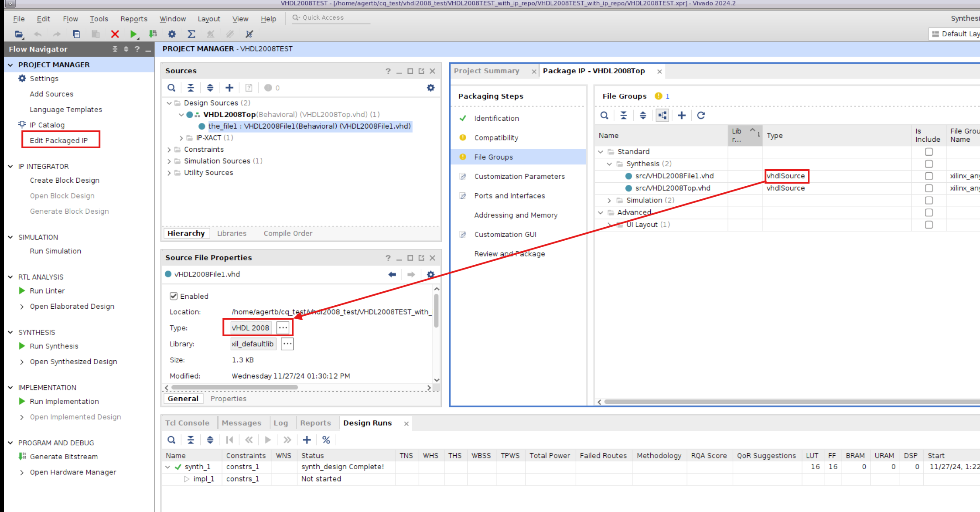Click the Quick Access search field
This screenshot has width=980, height=512.
(331, 17)
